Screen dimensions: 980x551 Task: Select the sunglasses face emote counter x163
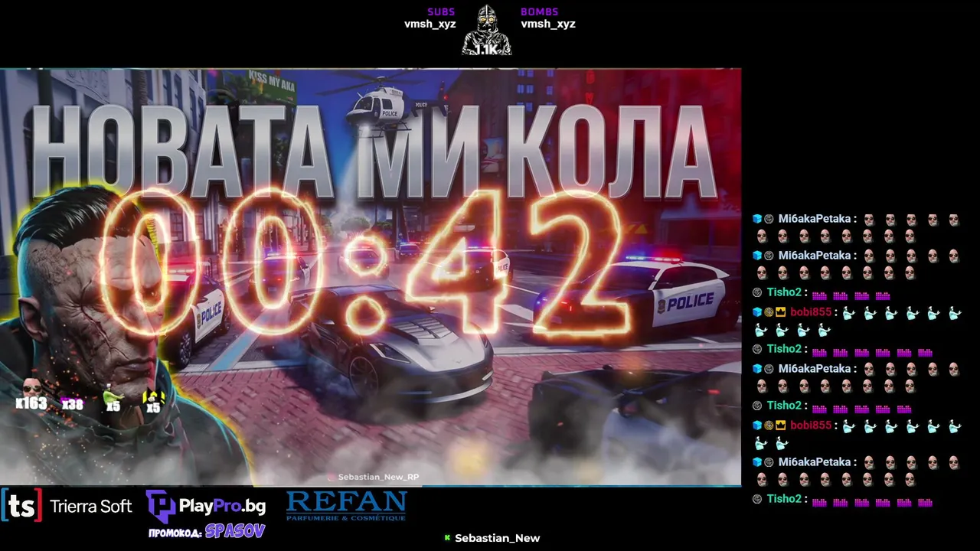[31, 393]
